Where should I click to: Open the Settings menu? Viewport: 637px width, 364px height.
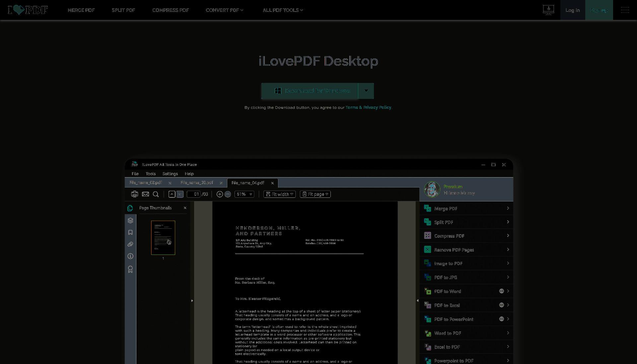pos(170,174)
